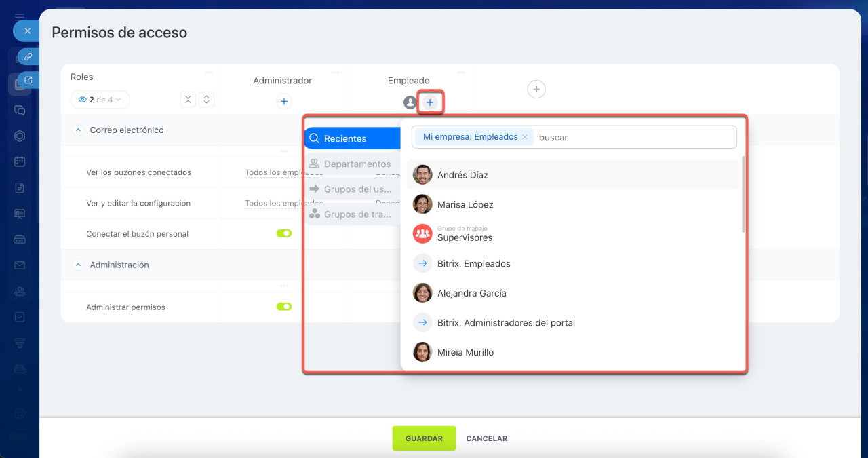
Task: Collapse the Administración section
Action: point(78,265)
